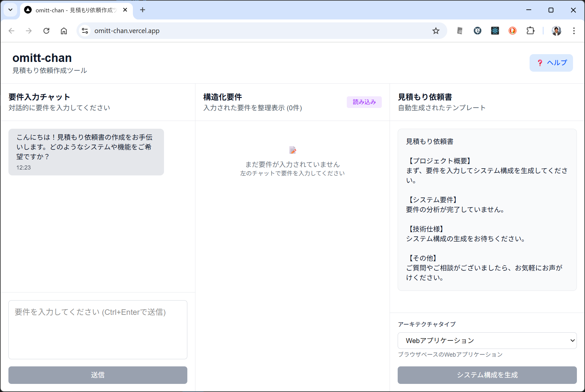585x392 pixels.
Task: Open the Chrome profile avatar
Action: [556, 31]
